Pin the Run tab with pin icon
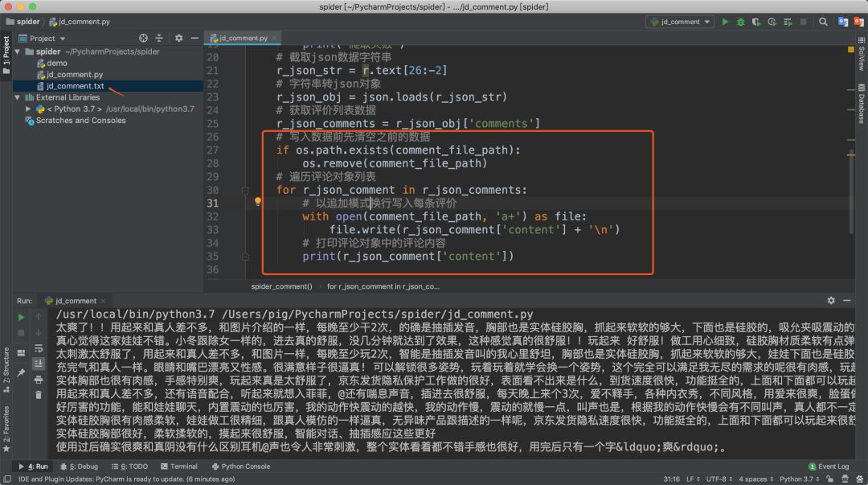Viewport: 868px width, 485px height. click(x=22, y=373)
